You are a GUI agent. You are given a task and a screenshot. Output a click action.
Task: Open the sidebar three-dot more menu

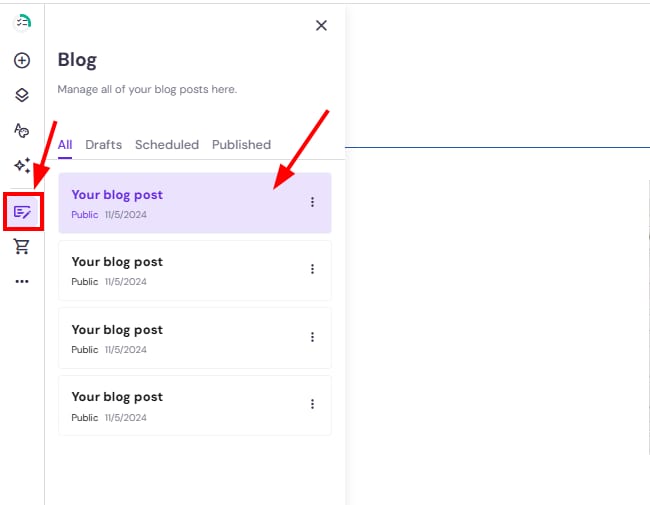point(22,282)
